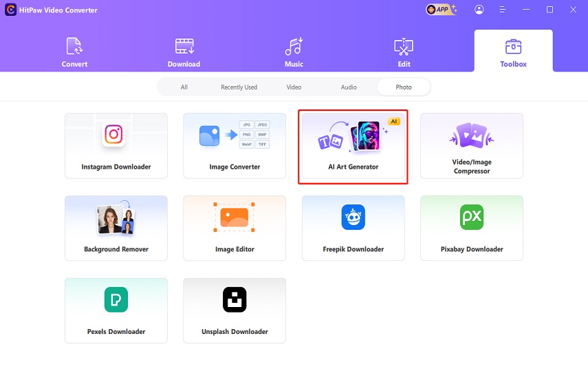Viewport: 588px width, 391px height.
Task: Select the Toolbox tab
Action: pyautogui.click(x=513, y=51)
